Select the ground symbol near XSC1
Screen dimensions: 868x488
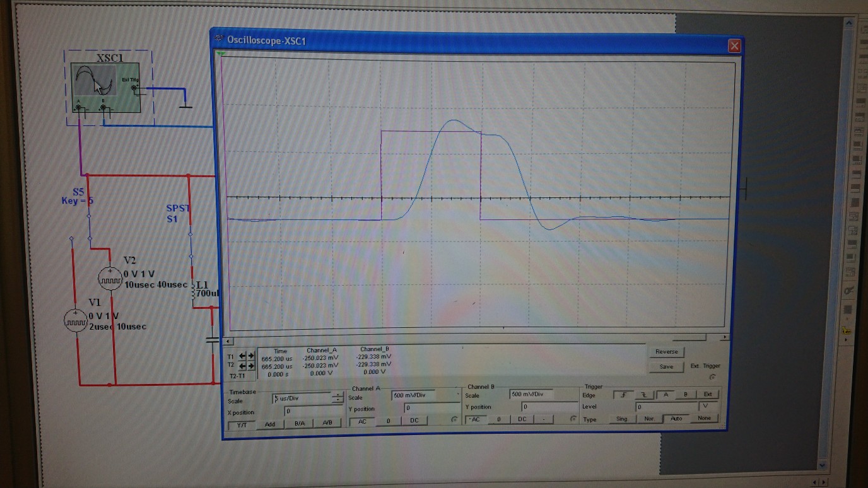point(185,106)
